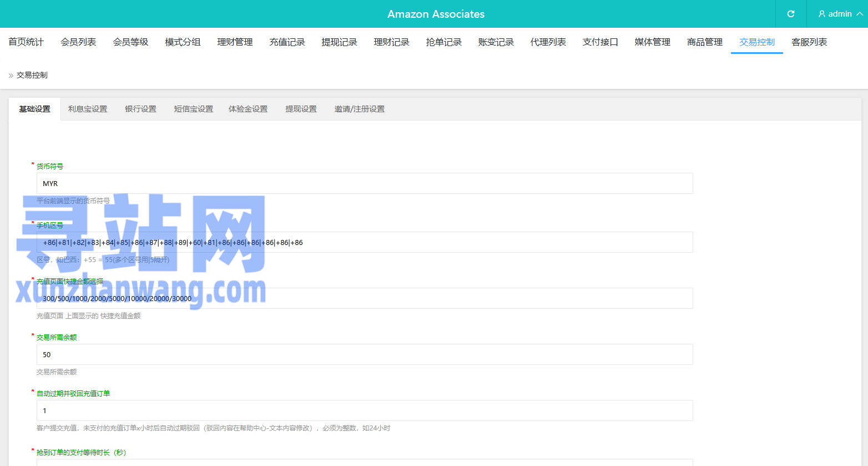Click the refresh icon in header
This screenshot has height=466, width=868.
pos(791,14)
